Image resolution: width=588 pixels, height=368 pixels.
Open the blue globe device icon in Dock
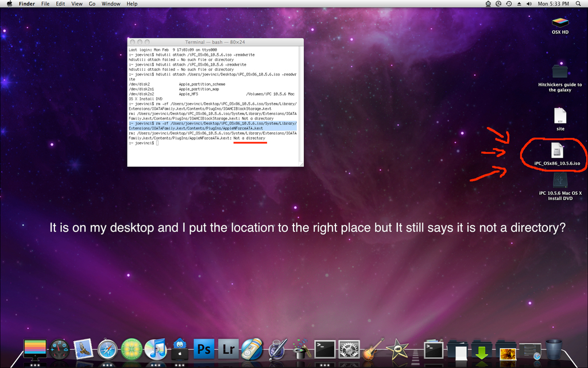tap(253, 349)
